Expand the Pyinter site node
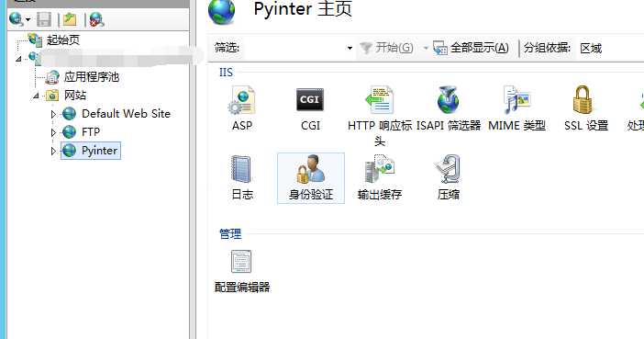 [53, 151]
